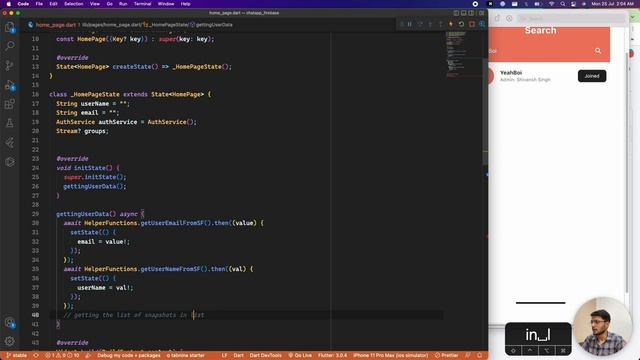Click line 29 gettingUserData function declaration
This screenshot has height=360, width=640.
coord(100,214)
